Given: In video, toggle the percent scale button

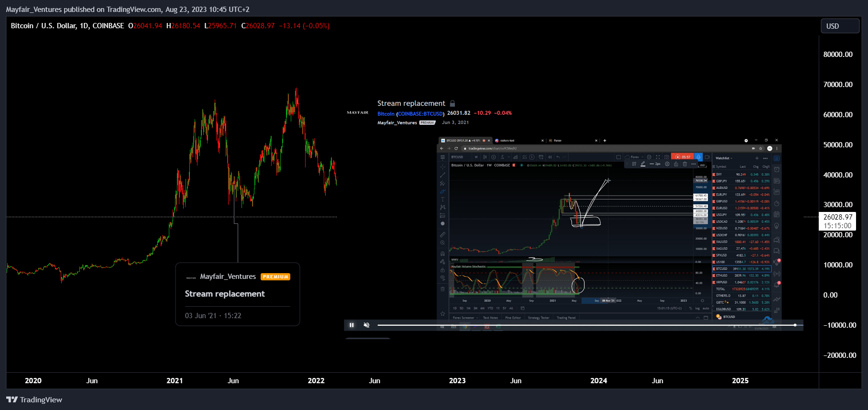Looking at the screenshot, I should [691, 308].
